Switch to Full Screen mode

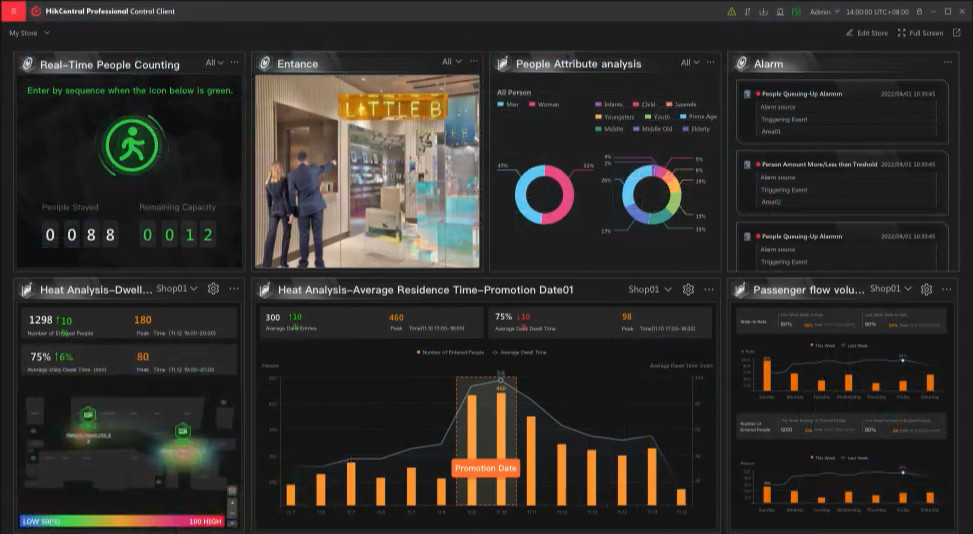pyautogui.click(x=920, y=33)
